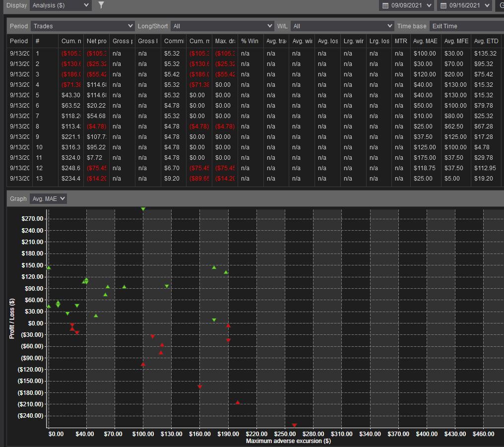Select trade row number 13
504x447 pixels.
pos(255,178)
